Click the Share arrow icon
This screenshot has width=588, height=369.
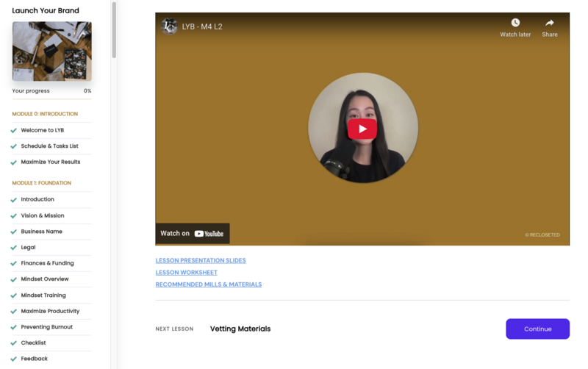(549, 23)
